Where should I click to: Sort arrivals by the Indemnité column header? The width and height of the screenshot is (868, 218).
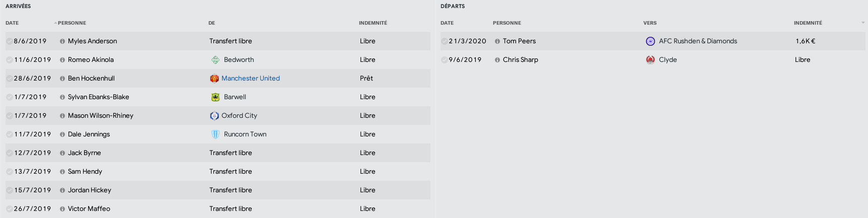(x=373, y=23)
